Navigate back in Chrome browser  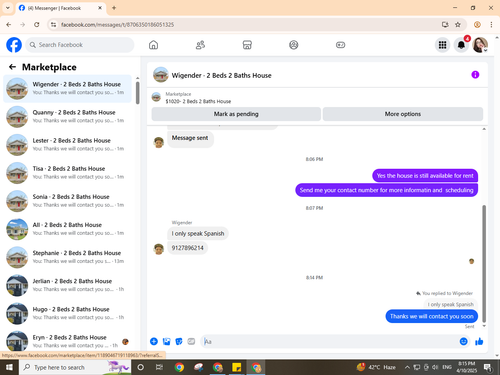(x=9, y=24)
